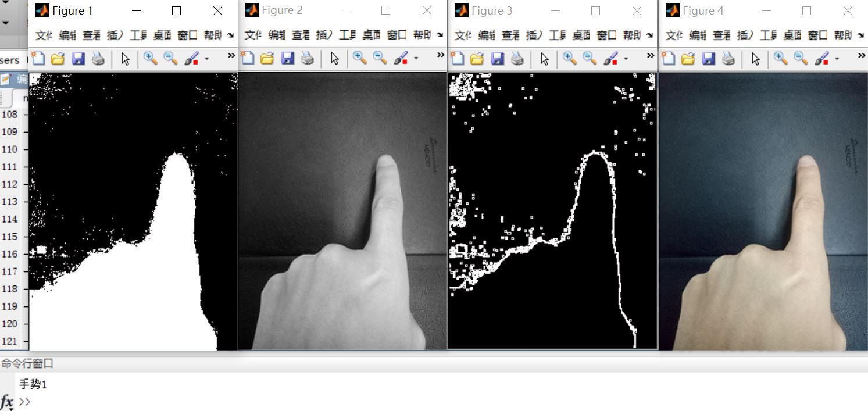The width and height of the screenshot is (868, 411).
Task: Print Figure 4 using the printer icon
Action: [728, 58]
